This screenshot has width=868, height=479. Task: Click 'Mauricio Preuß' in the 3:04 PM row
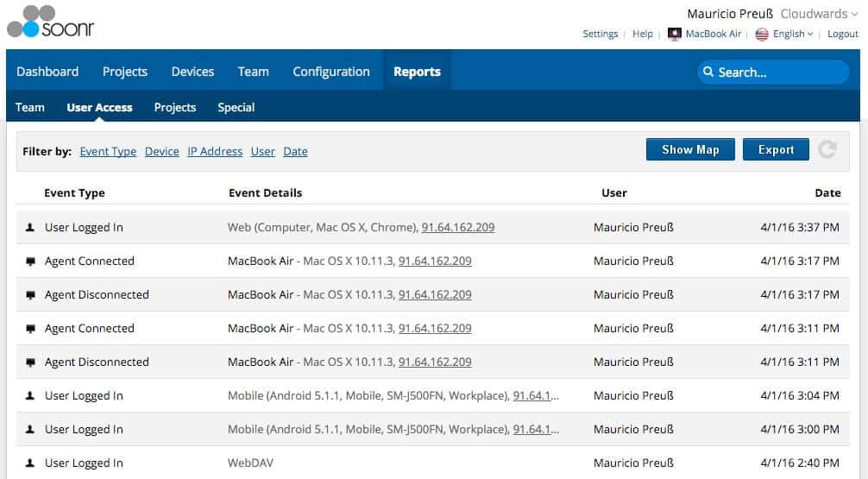pyautogui.click(x=633, y=395)
